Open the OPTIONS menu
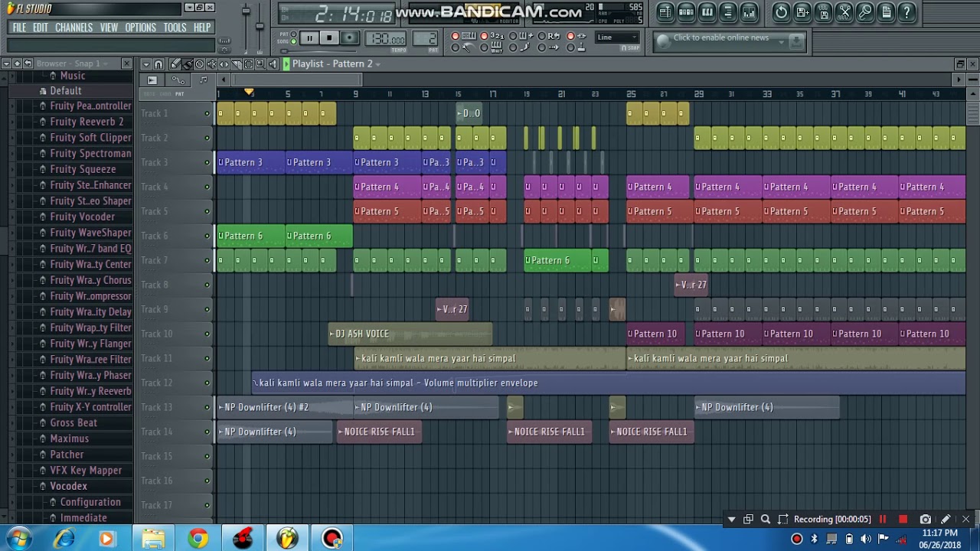This screenshot has width=980, height=551. 140,28
